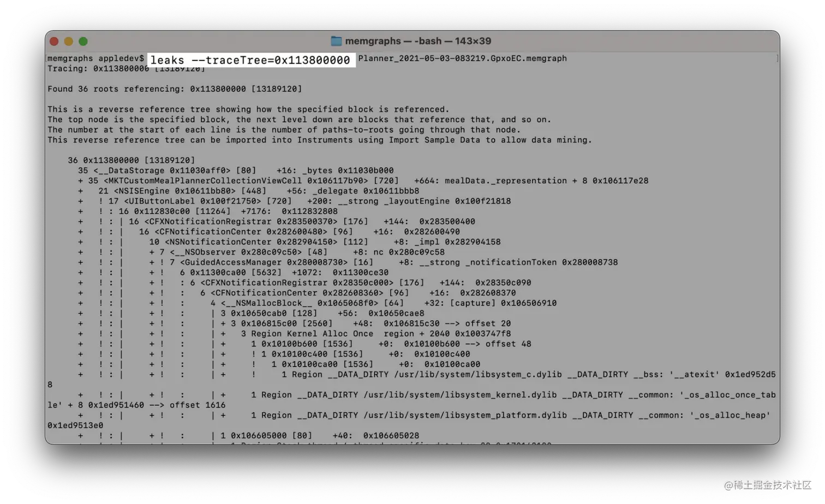Image resolution: width=825 pixels, height=504 pixels.
Task: Select the __DataStorage 0x11030aff0 line
Action: coord(236,171)
